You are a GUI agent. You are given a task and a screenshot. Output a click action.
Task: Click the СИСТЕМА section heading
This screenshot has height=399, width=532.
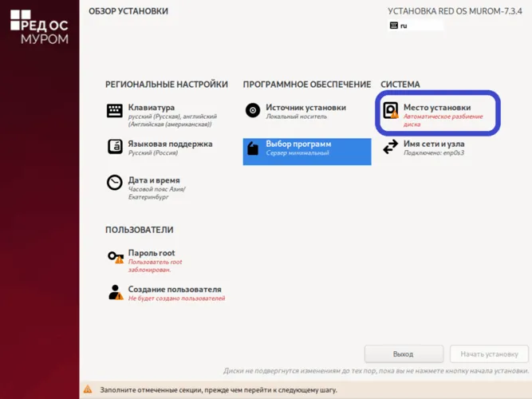400,85
